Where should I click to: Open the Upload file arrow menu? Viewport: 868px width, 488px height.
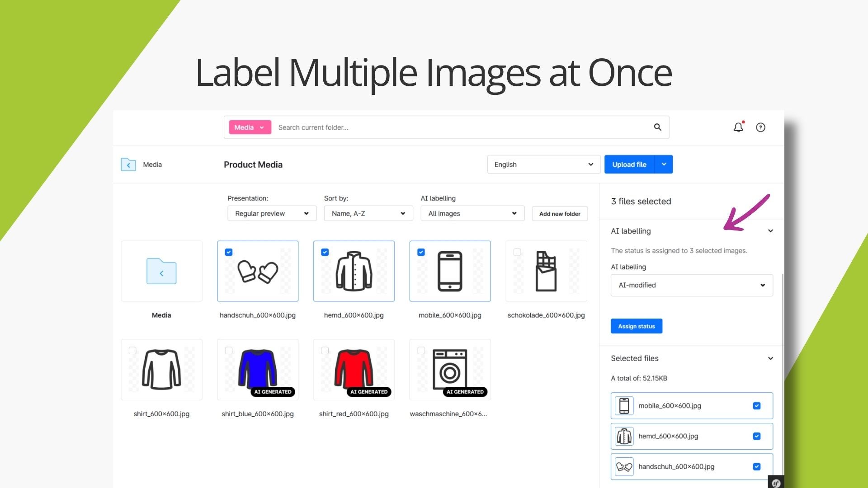[664, 164]
